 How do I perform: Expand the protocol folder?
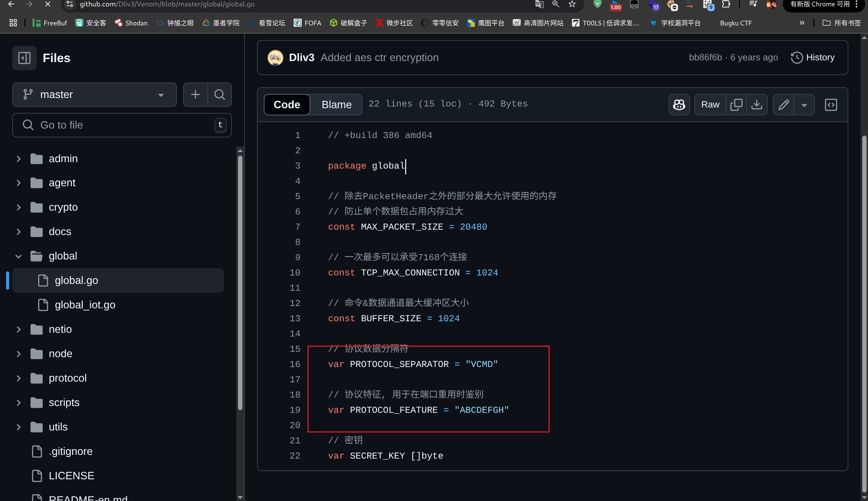click(x=19, y=378)
